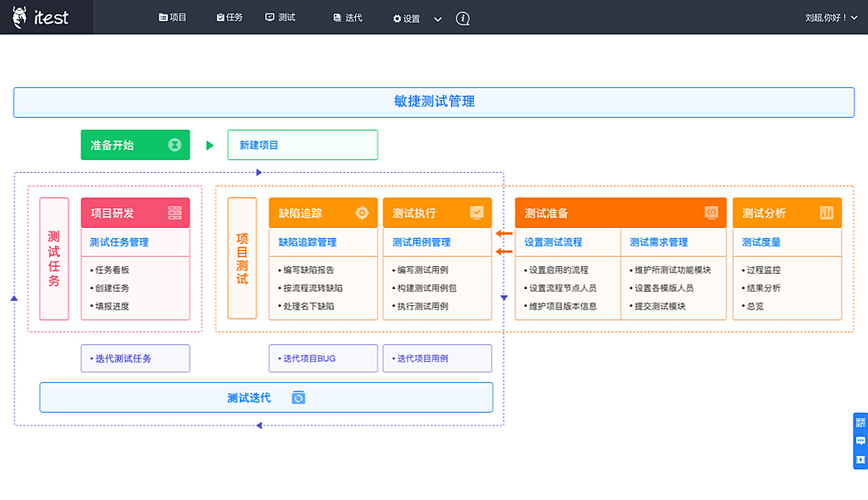The height and width of the screenshot is (500, 868).
Task: Open the QR code floating sidebar icon
Action: pos(860,423)
